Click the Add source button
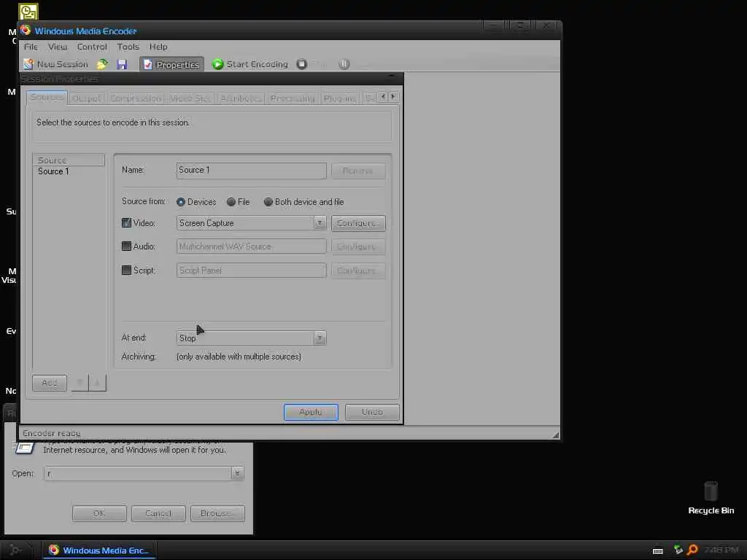Viewport: 747px width, 560px height. [50, 383]
